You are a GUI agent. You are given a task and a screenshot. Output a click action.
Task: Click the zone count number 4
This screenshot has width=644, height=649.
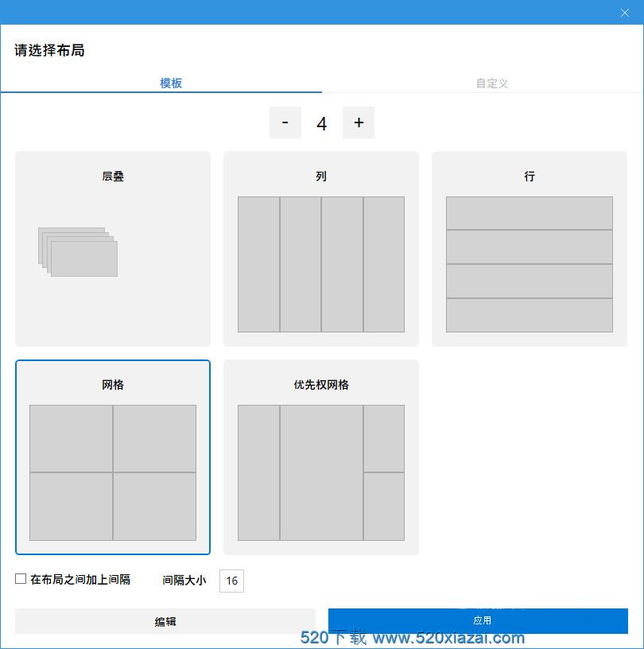click(322, 123)
